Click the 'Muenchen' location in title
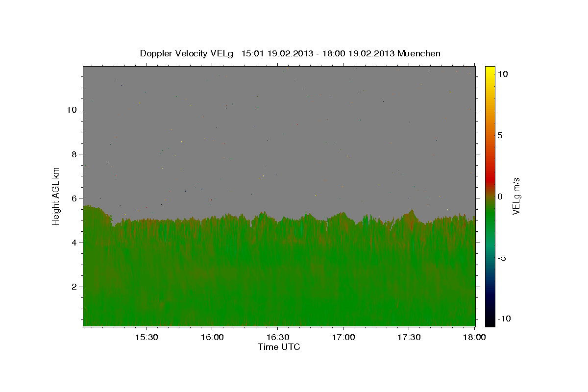This screenshot has width=588, height=392. (x=419, y=53)
